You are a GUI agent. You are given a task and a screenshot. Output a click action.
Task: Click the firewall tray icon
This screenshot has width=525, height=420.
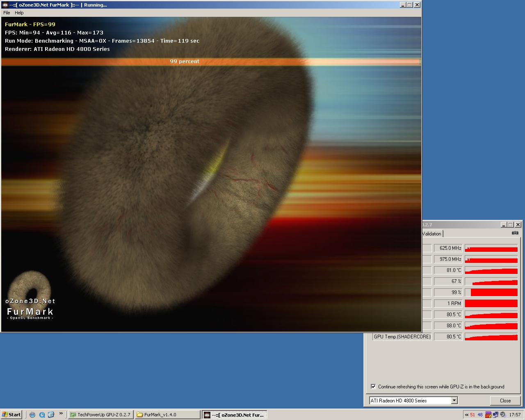(488, 415)
